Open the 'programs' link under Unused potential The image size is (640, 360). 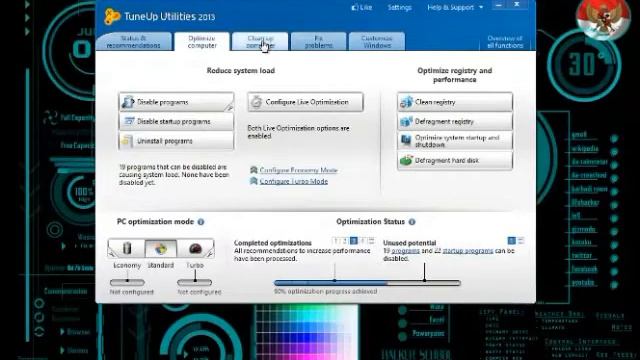(x=405, y=251)
